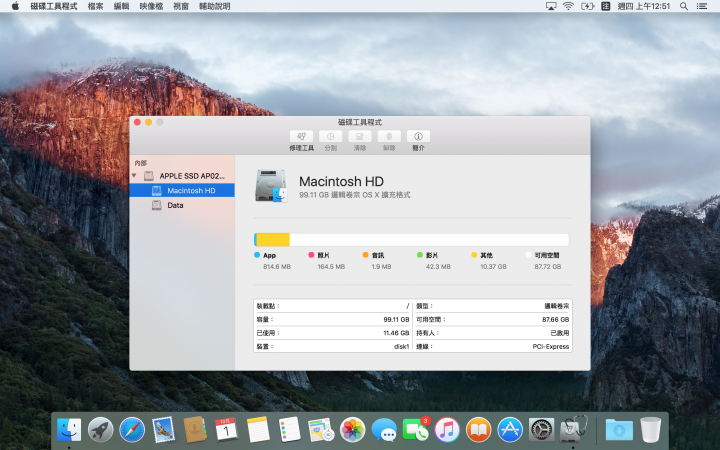Open Mail from the Dock

[163, 430]
